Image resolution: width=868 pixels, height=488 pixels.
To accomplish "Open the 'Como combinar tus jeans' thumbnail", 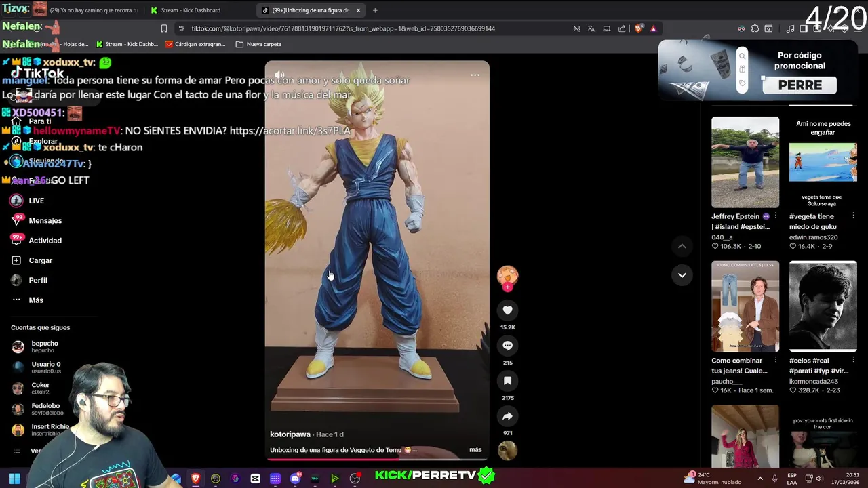I will click(745, 306).
